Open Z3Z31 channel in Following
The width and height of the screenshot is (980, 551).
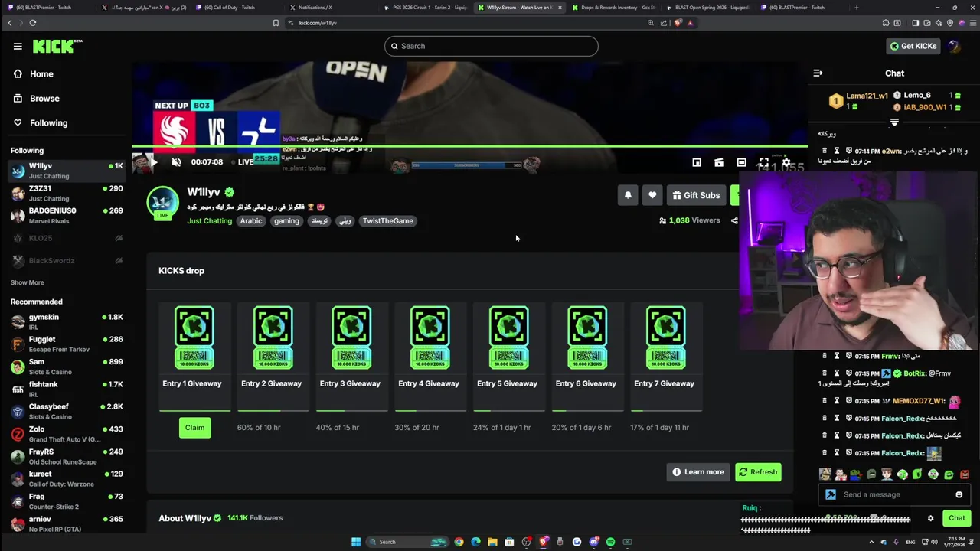point(66,194)
